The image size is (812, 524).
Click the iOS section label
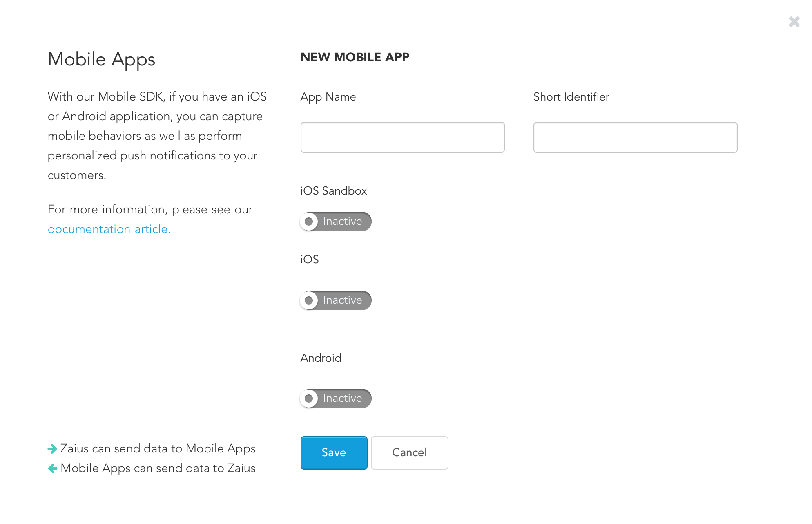(310, 260)
